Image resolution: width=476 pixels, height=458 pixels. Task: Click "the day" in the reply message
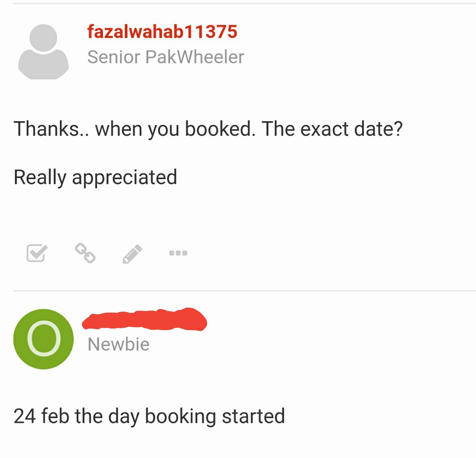[x=107, y=416]
